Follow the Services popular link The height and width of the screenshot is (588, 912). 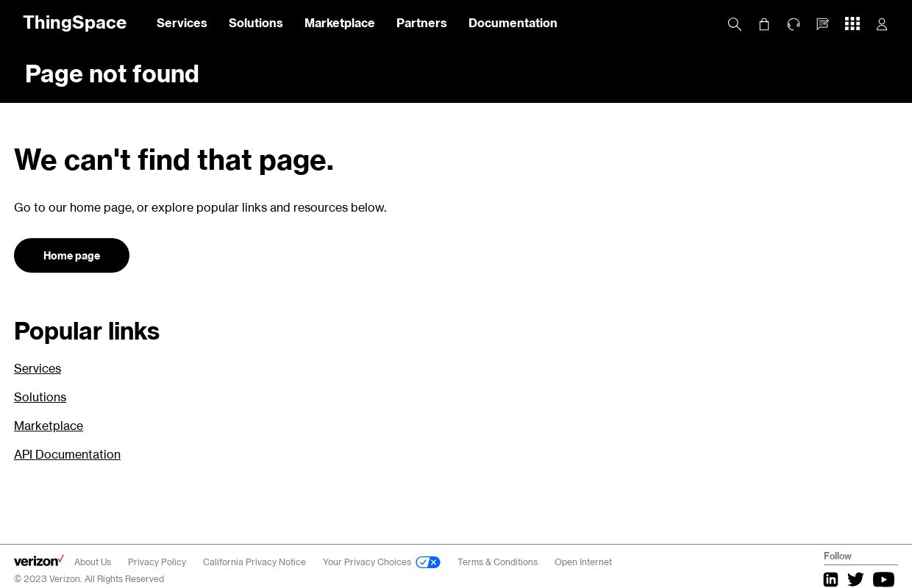click(38, 368)
